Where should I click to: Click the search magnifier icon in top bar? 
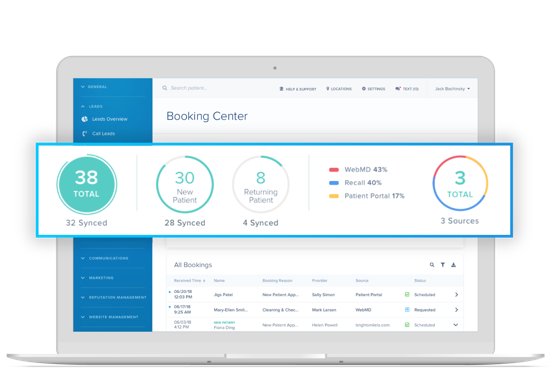tap(165, 88)
